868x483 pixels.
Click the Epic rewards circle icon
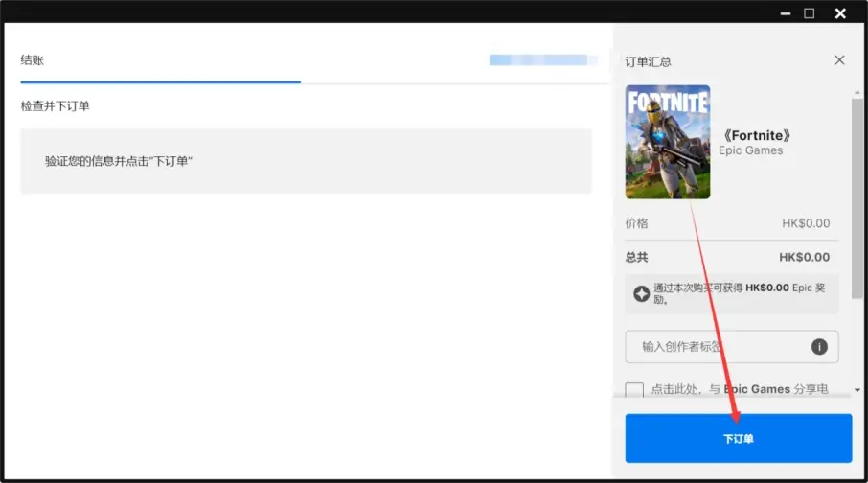tap(641, 293)
